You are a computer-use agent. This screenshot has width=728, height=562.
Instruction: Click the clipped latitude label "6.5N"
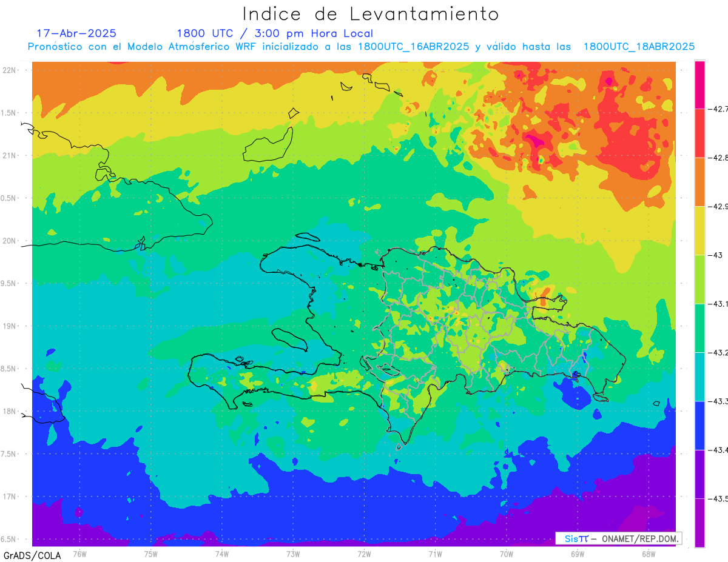tap(8, 539)
